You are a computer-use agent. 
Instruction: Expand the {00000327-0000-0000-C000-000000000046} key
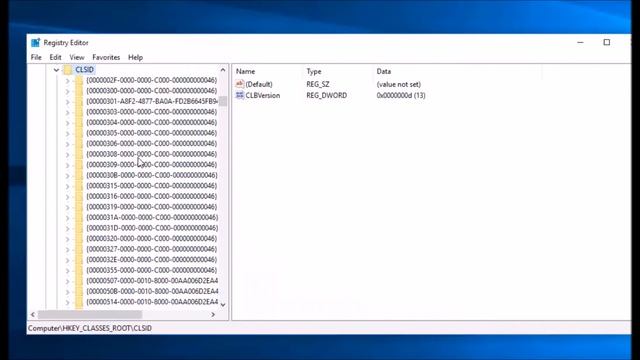[x=67, y=250]
